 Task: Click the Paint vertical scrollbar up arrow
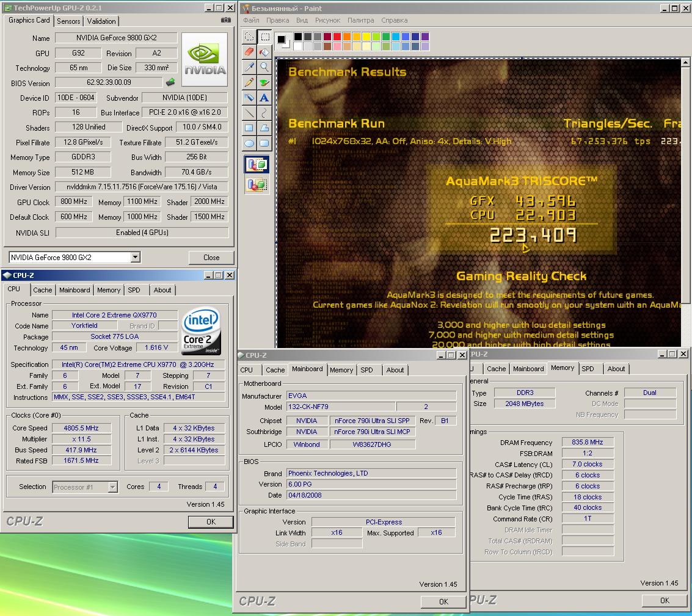click(x=685, y=62)
